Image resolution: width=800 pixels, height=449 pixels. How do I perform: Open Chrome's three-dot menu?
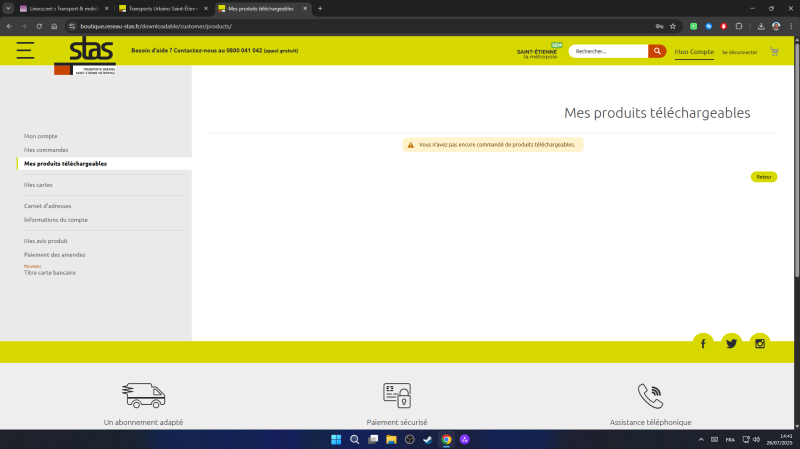tap(791, 26)
